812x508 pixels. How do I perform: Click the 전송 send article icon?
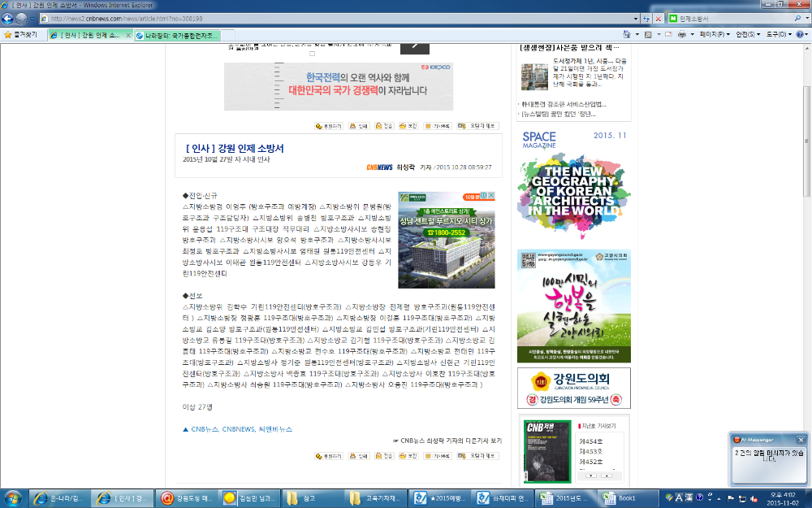click(x=384, y=127)
